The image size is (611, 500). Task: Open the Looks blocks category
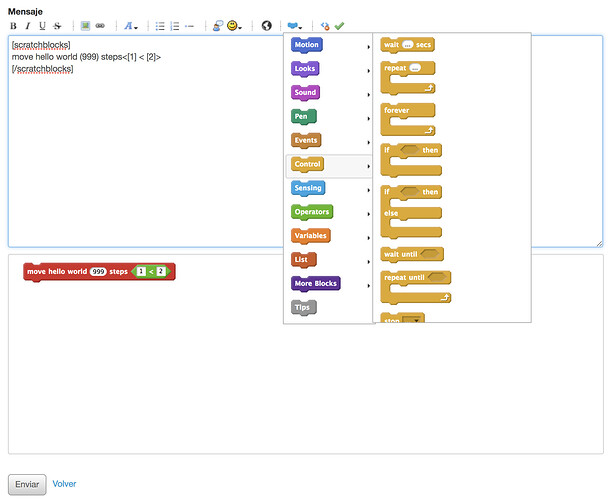tap(305, 69)
